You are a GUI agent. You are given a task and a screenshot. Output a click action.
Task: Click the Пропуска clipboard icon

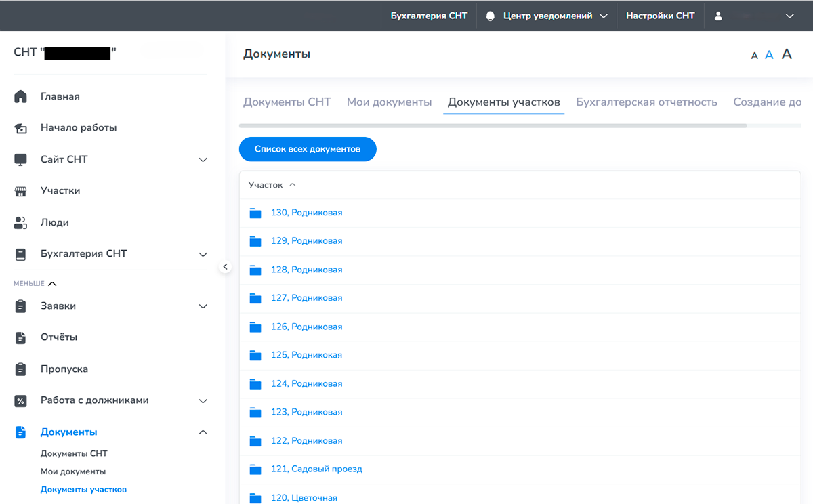[x=20, y=369]
